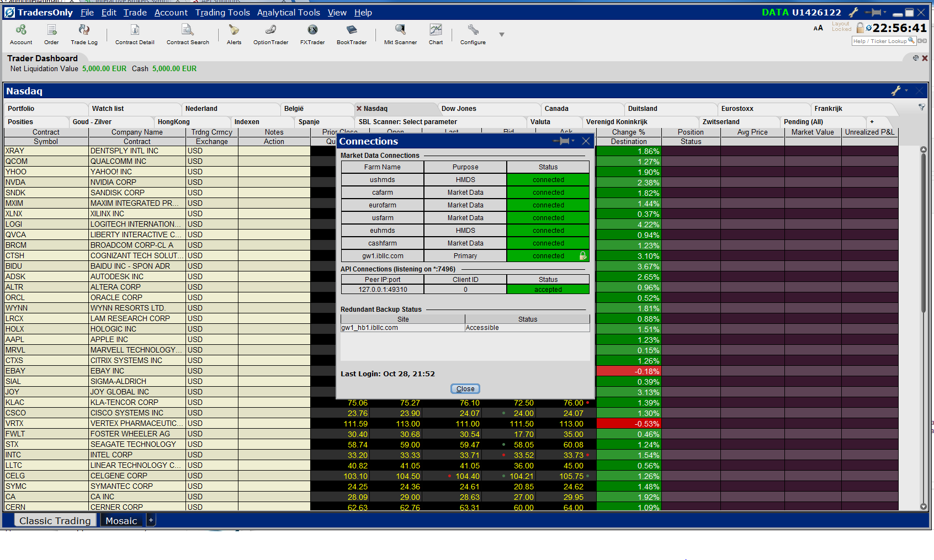The height and width of the screenshot is (560, 934).
Task: Click the watchlist scroll up arrow
Action: pos(923,150)
